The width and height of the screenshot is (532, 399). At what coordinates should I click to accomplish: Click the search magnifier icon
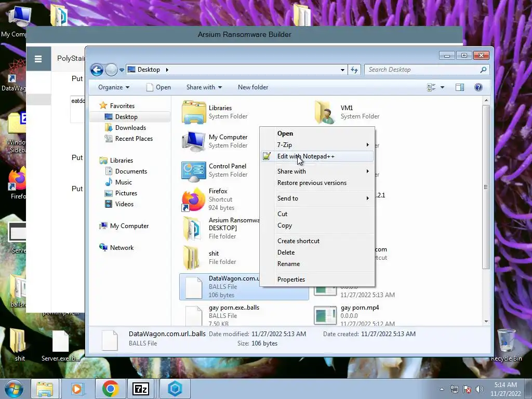point(484,70)
